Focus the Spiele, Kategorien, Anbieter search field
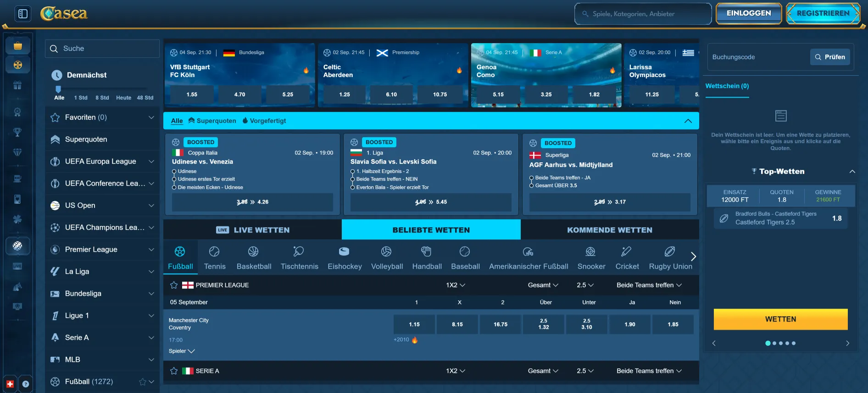868x393 pixels. click(643, 14)
